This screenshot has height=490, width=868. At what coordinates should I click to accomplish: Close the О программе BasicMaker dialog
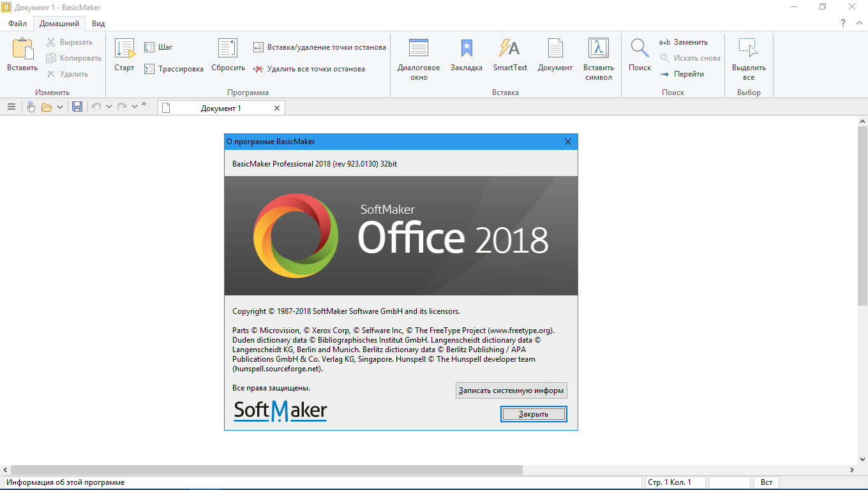click(x=568, y=142)
